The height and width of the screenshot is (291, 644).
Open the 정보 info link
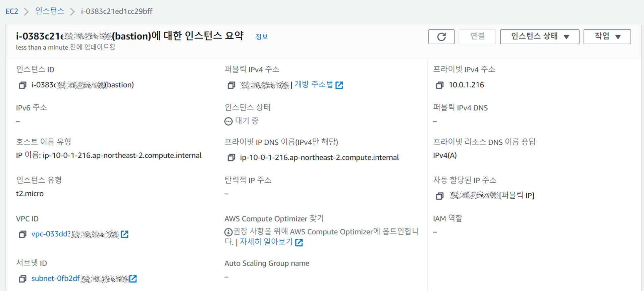pos(262,37)
